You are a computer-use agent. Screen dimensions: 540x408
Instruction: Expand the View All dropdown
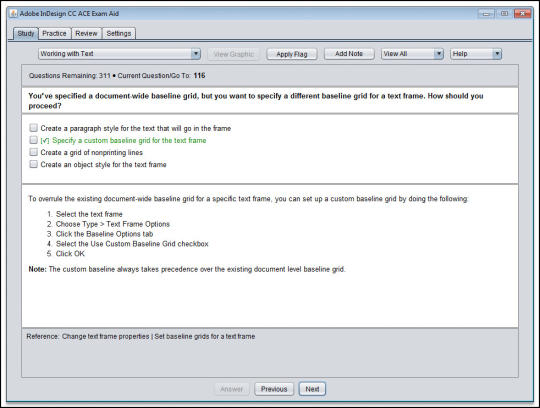[412, 54]
